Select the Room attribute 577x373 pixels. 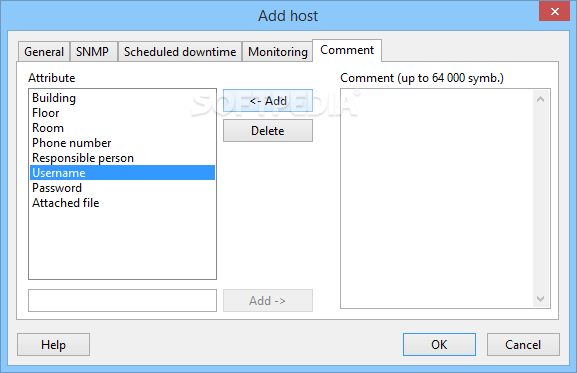122,128
